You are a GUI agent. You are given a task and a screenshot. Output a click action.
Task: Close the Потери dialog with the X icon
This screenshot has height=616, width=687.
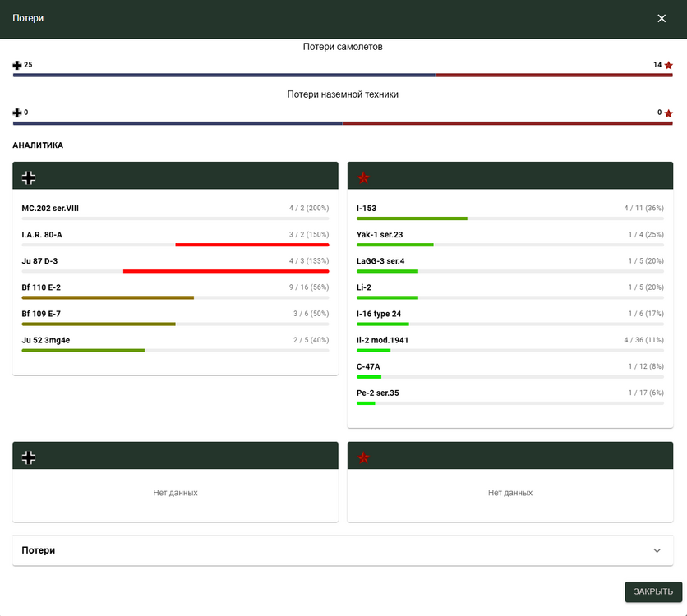click(662, 18)
